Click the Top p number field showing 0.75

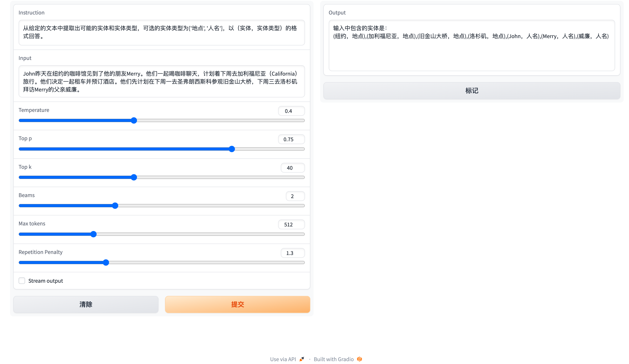pyautogui.click(x=291, y=139)
